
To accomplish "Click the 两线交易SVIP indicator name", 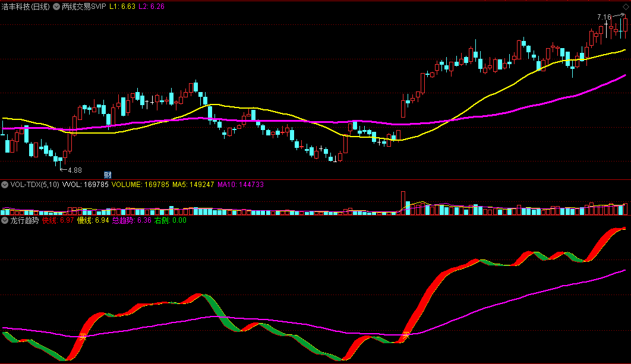I will point(84,7).
